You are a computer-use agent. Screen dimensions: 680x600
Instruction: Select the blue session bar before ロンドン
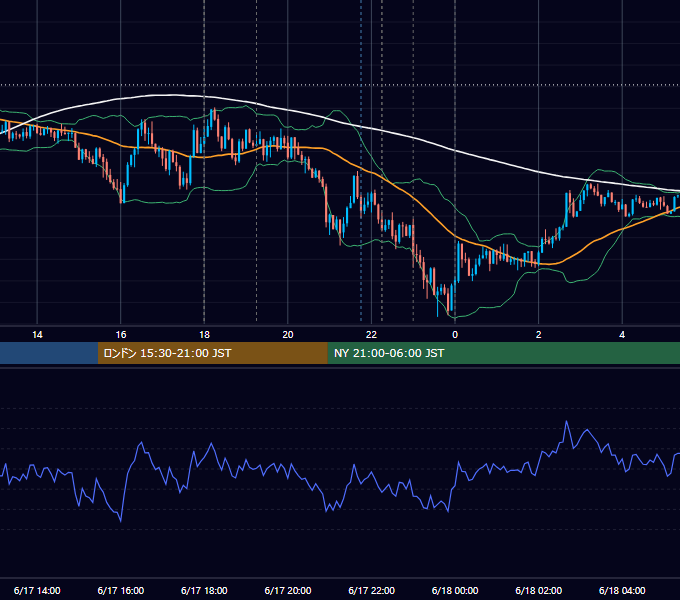pos(49,353)
